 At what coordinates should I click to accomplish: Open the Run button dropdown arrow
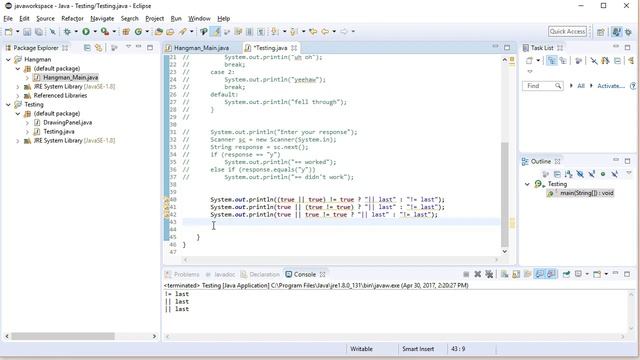[95, 31]
